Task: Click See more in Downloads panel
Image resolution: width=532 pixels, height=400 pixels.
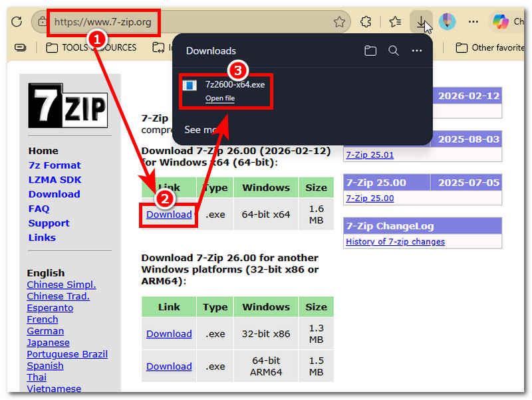Action: (x=196, y=130)
